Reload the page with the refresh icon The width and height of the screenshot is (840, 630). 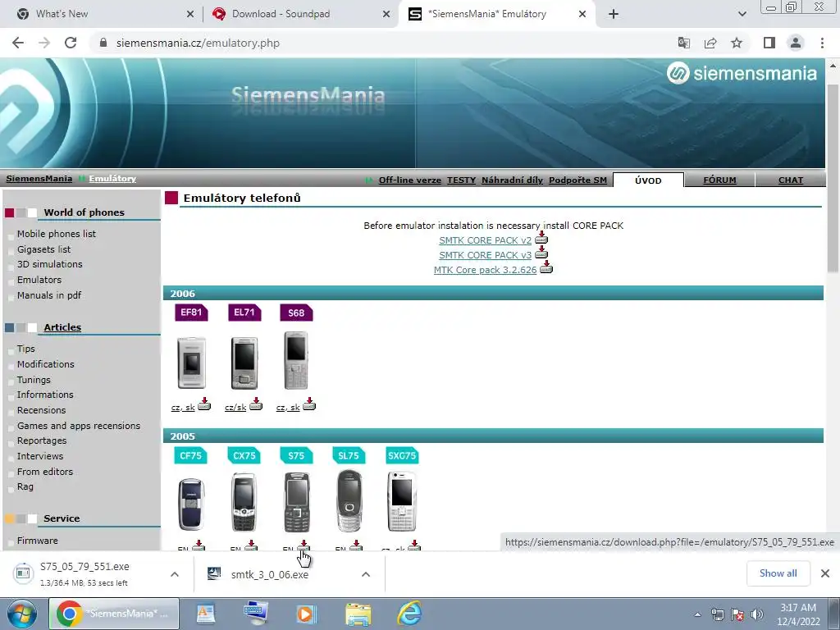point(71,43)
